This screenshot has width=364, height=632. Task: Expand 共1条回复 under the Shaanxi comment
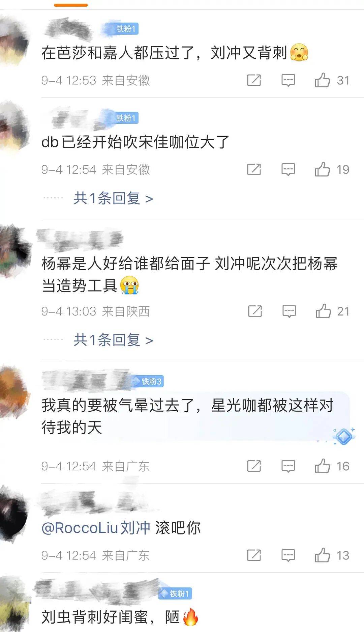(x=113, y=340)
